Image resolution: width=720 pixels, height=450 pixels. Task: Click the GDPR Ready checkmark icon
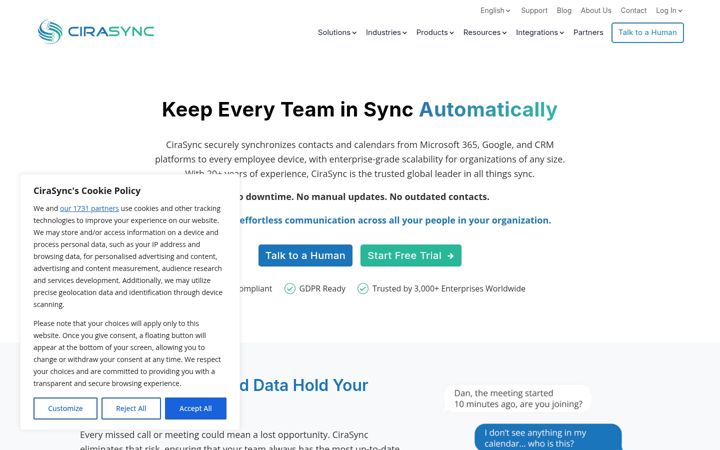click(290, 288)
